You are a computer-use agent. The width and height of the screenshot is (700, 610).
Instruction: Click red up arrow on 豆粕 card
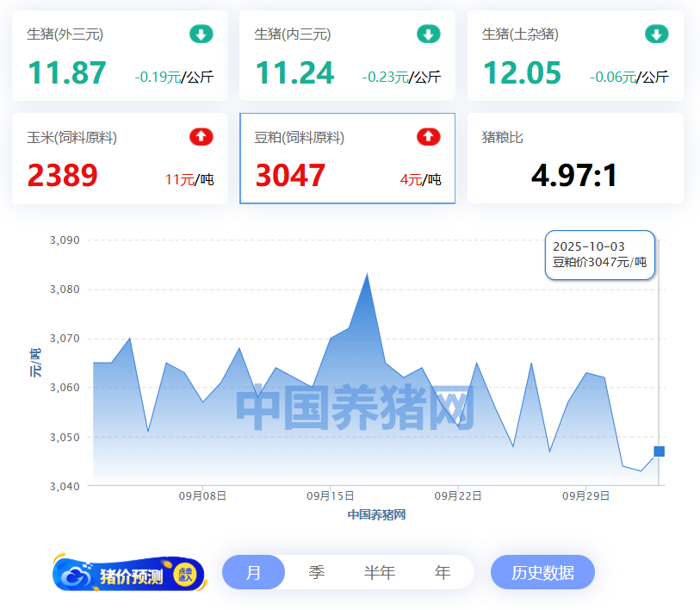[429, 137]
